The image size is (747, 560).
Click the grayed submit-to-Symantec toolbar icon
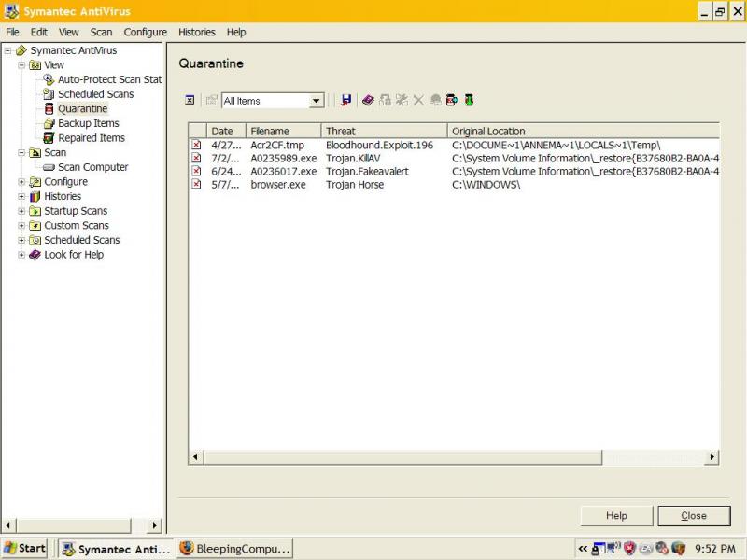click(435, 100)
